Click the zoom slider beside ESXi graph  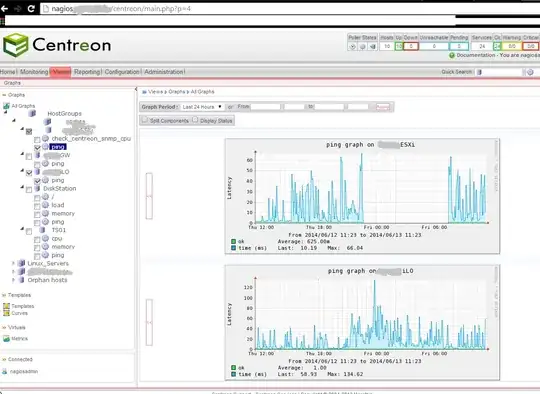[149, 196]
